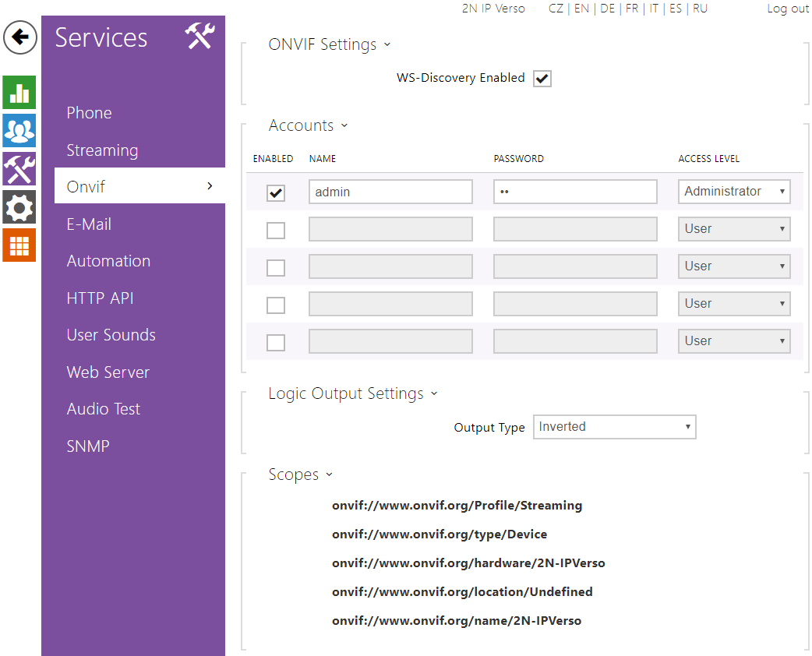812x656 pixels.
Task: Click the Log out link
Action: pyautogui.click(x=788, y=9)
